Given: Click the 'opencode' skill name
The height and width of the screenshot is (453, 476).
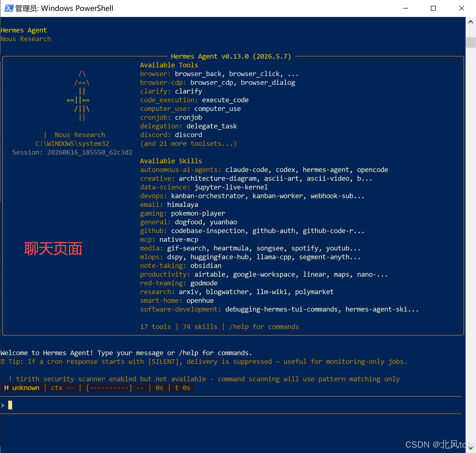Looking at the screenshot, I should [x=373, y=170].
